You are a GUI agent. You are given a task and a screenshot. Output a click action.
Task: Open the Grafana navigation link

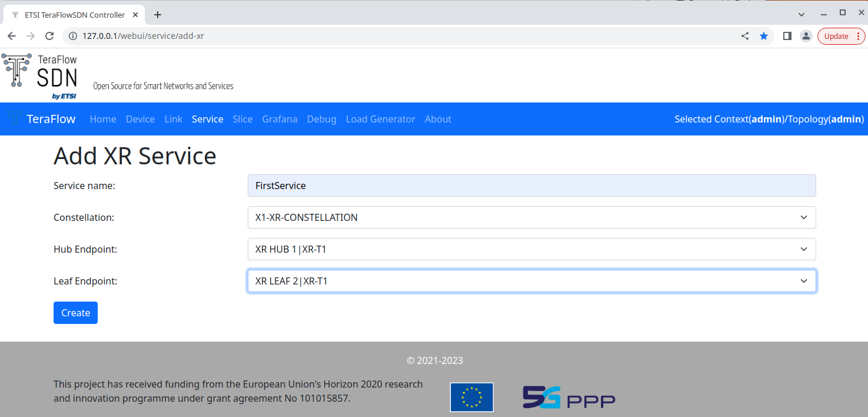click(280, 119)
